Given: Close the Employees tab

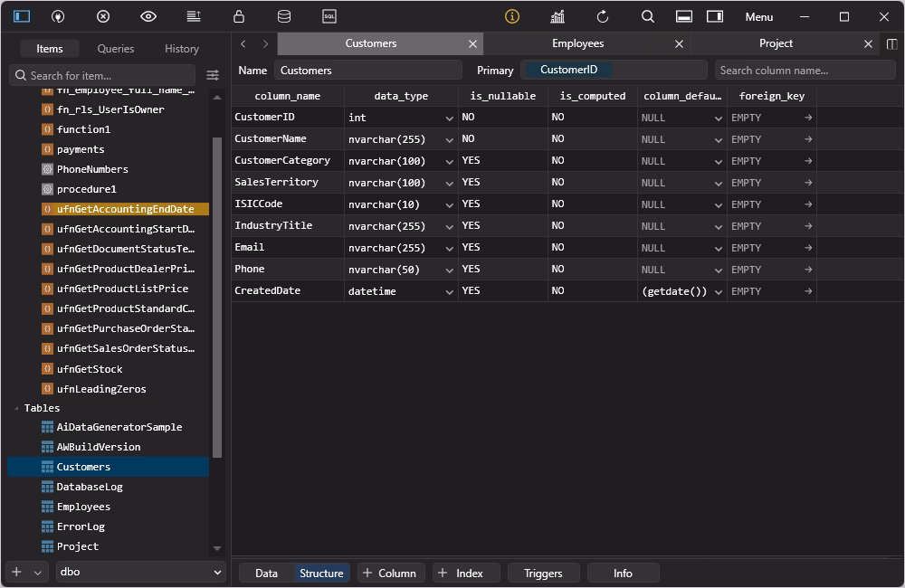Looking at the screenshot, I should (680, 43).
